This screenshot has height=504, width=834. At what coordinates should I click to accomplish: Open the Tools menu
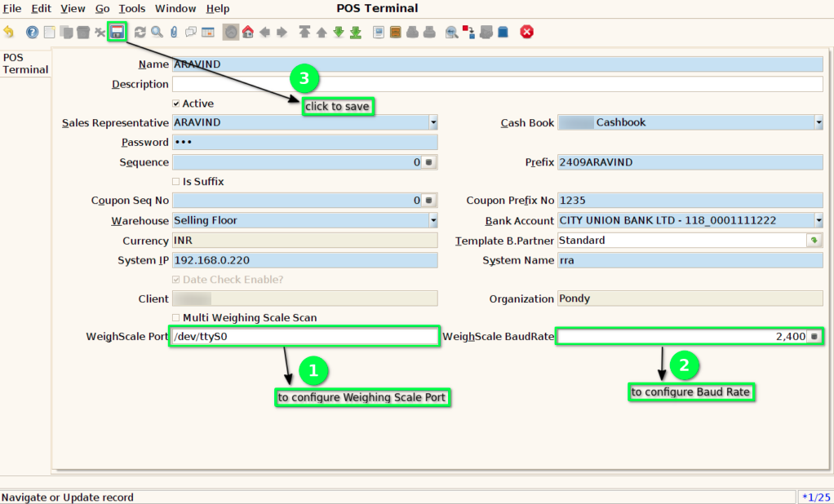[132, 8]
